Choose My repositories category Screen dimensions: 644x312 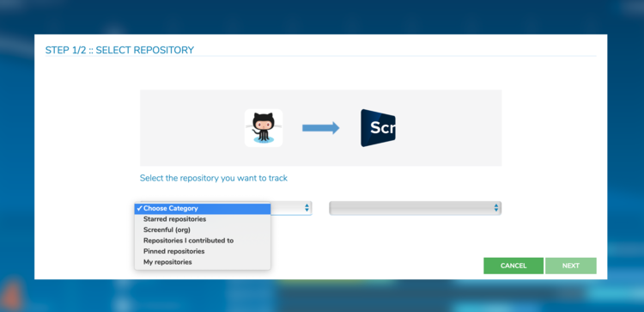203,262
